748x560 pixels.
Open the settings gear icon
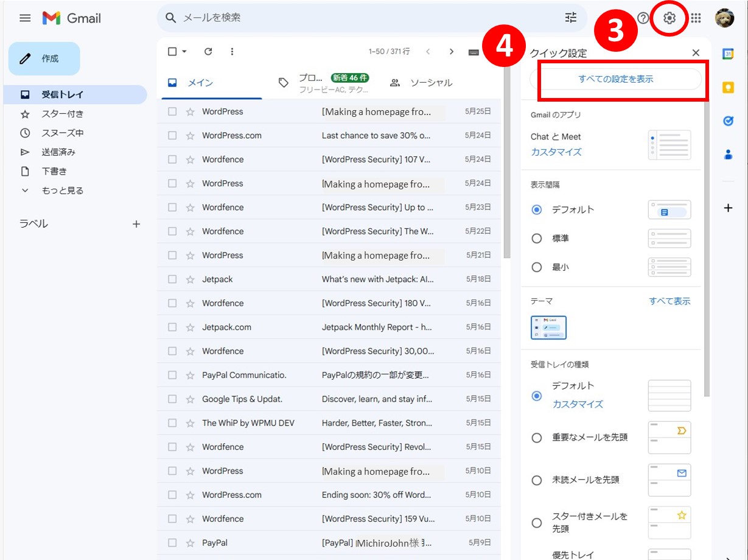click(669, 18)
